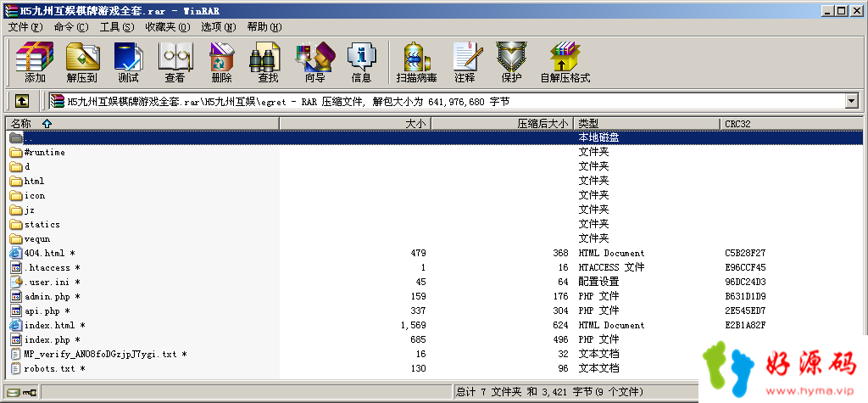Screen dimensions: 868x403
Task: Select the parent directory ".." row
Action: pyautogui.click(x=435, y=137)
